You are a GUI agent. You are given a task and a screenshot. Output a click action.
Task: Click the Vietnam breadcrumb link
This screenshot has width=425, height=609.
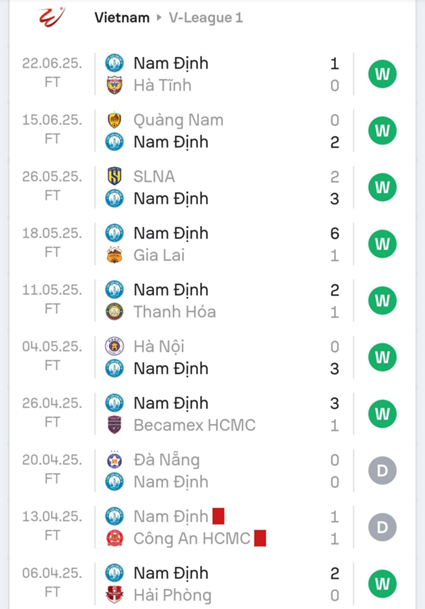(122, 17)
